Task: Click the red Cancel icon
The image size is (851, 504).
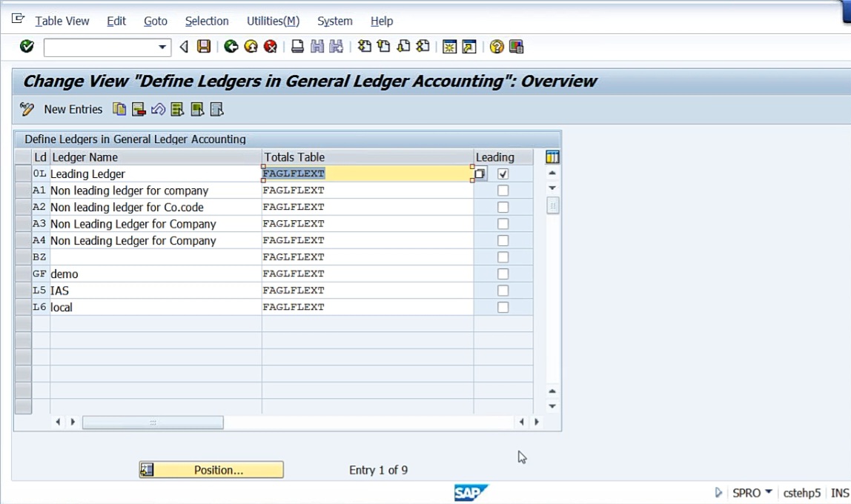Action: coord(271,47)
